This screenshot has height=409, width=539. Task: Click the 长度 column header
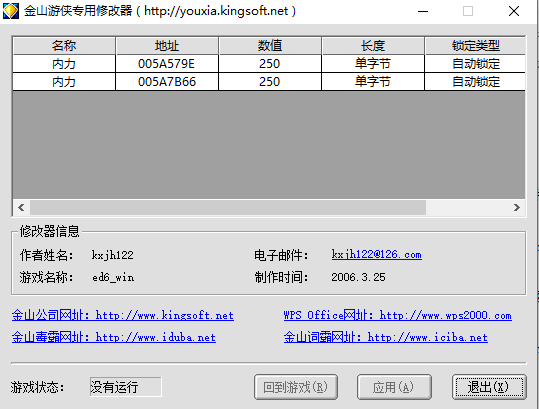pyautogui.click(x=373, y=46)
